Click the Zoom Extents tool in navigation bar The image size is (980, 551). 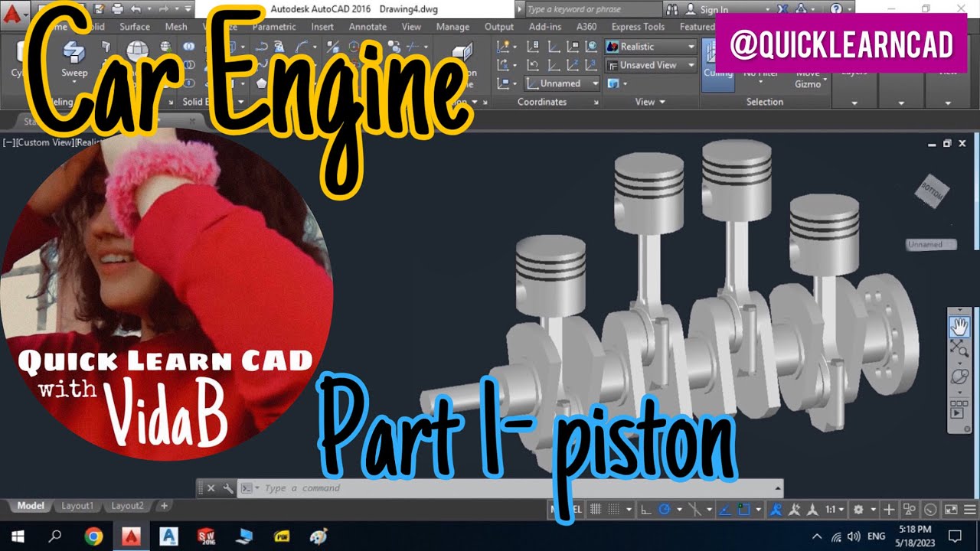(959, 350)
